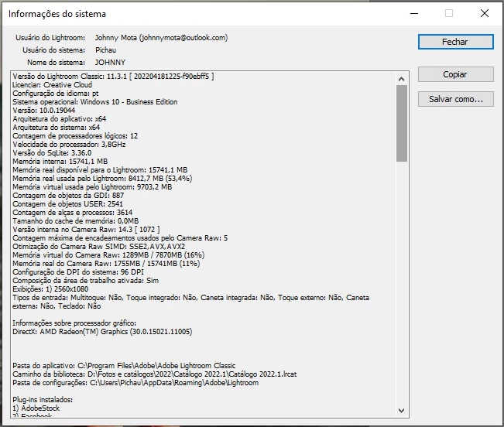
Task: Click the Plug-ins instalados heading
Action: [43, 400]
